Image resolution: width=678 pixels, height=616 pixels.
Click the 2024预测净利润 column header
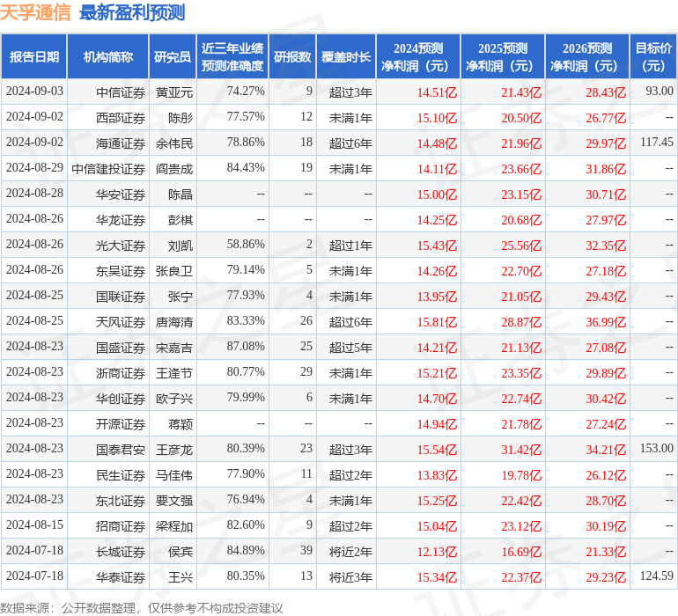pyautogui.click(x=418, y=56)
